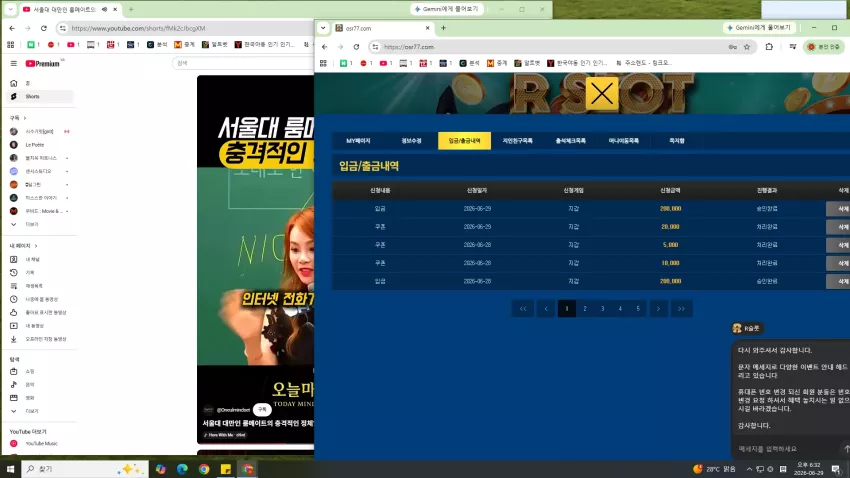Open Movies under Explore in sidebar
This screenshot has width=850, height=478.
(x=39, y=398)
